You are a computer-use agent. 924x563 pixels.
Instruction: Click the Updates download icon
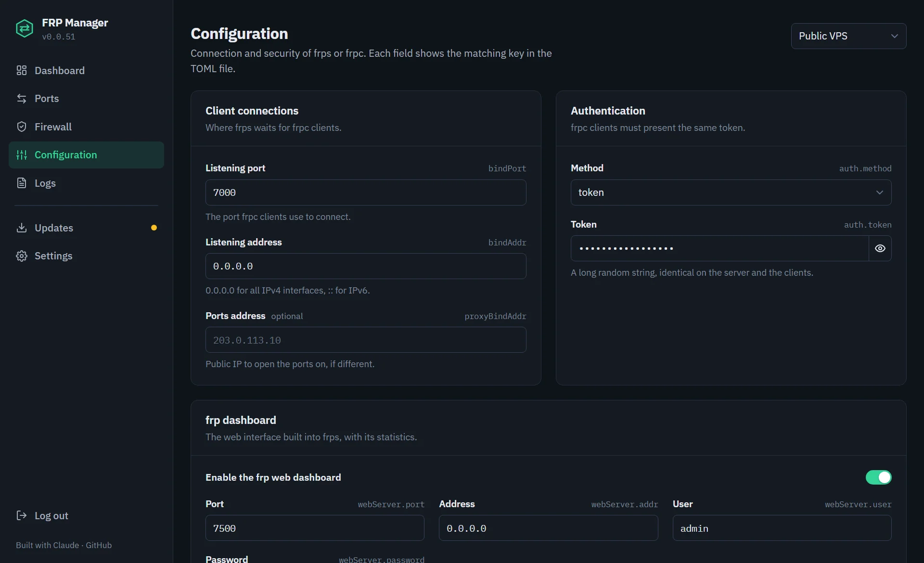tap(22, 228)
